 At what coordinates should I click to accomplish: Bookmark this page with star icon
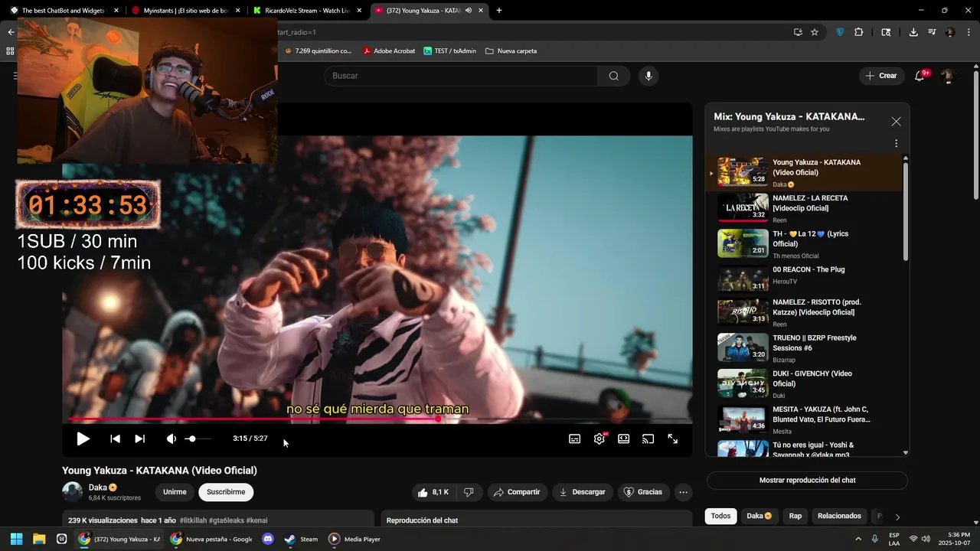(x=815, y=32)
